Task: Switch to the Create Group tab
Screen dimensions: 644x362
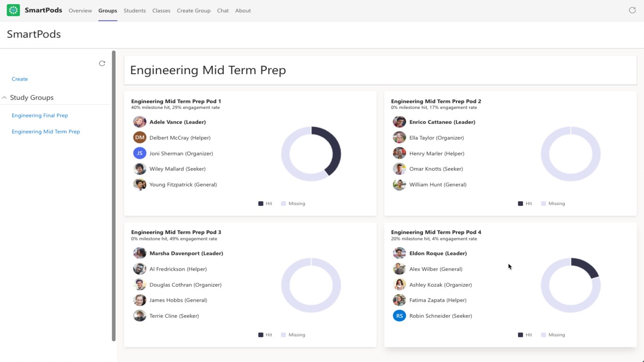Action: [x=193, y=10]
